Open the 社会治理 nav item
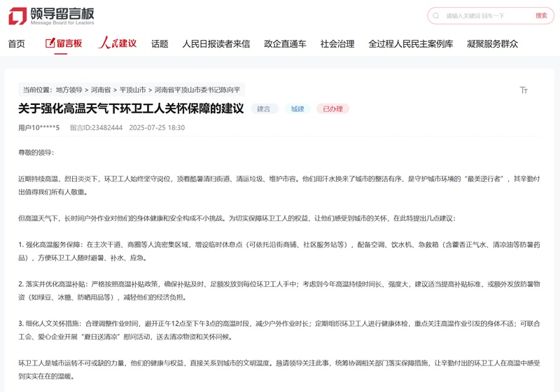560x392 pixels. coord(337,43)
